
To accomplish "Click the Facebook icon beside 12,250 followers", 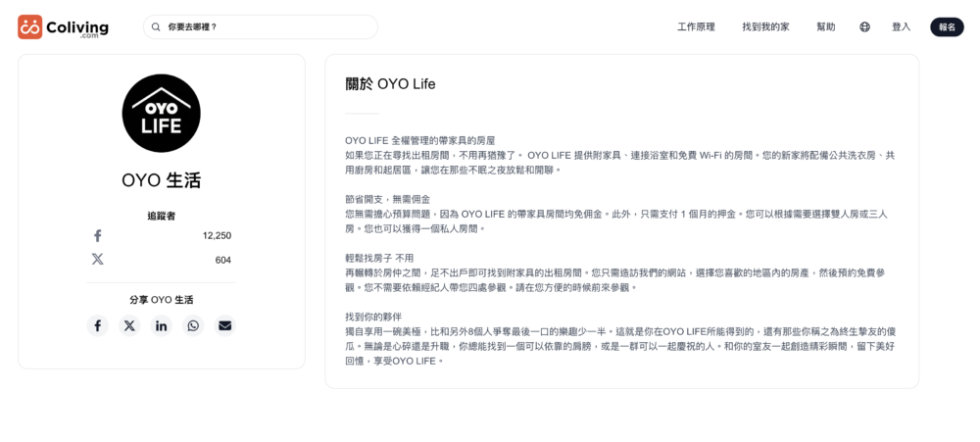I will click(97, 235).
